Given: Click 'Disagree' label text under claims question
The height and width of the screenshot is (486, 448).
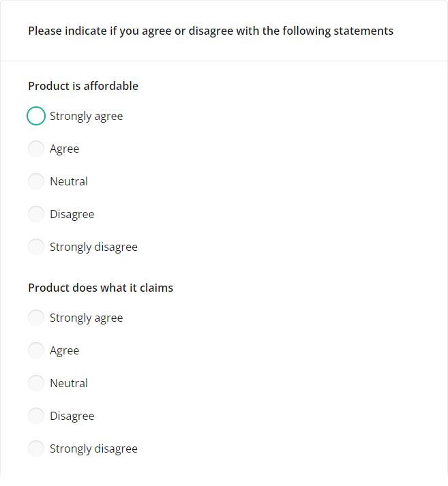Looking at the screenshot, I should click(72, 416).
